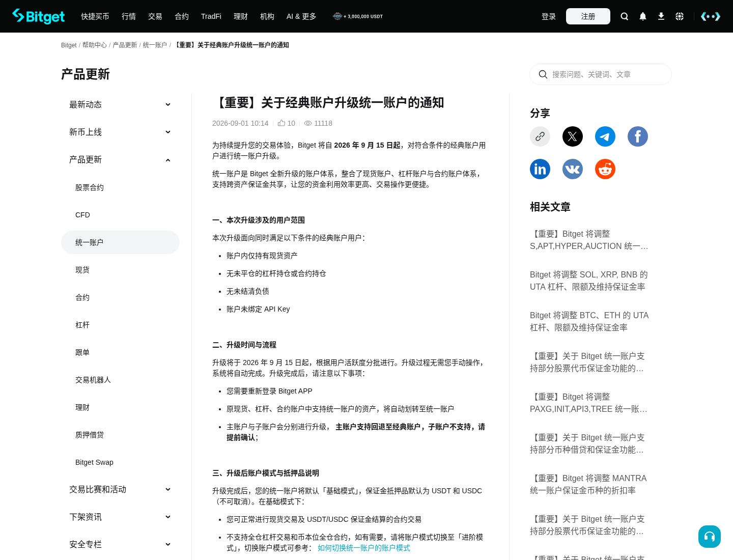Select 统一账户 in sidebar

point(120,242)
